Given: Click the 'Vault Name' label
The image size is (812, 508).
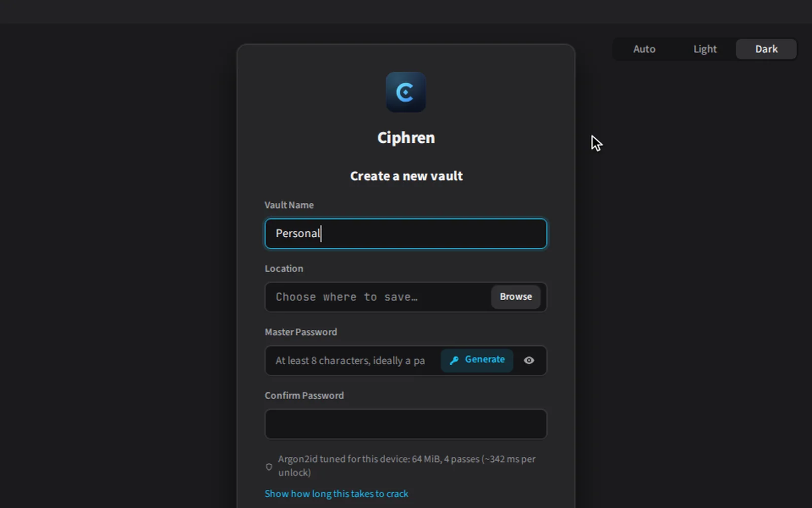Looking at the screenshot, I should pyautogui.click(x=289, y=205).
